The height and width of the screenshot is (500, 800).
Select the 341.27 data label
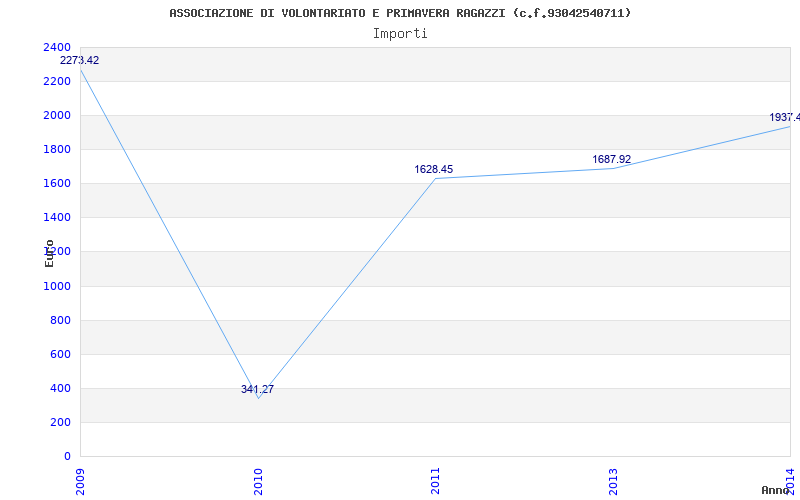(258, 389)
